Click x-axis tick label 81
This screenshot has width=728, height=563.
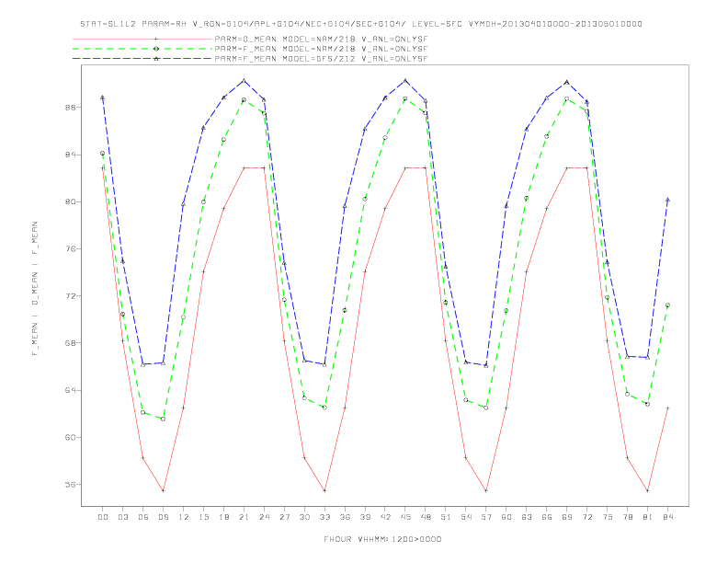tap(648, 517)
